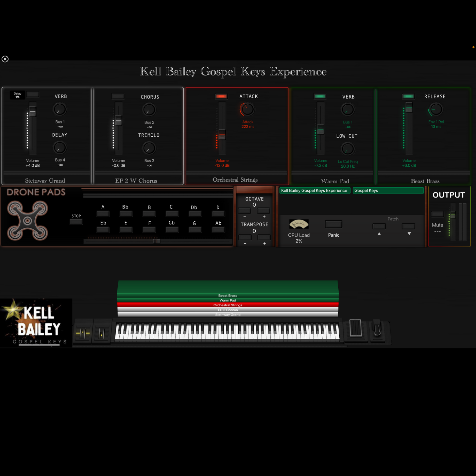The width and height of the screenshot is (476, 476).
Task: Click the Beast Brass RELEASE knob
Action: pos(436,109)
